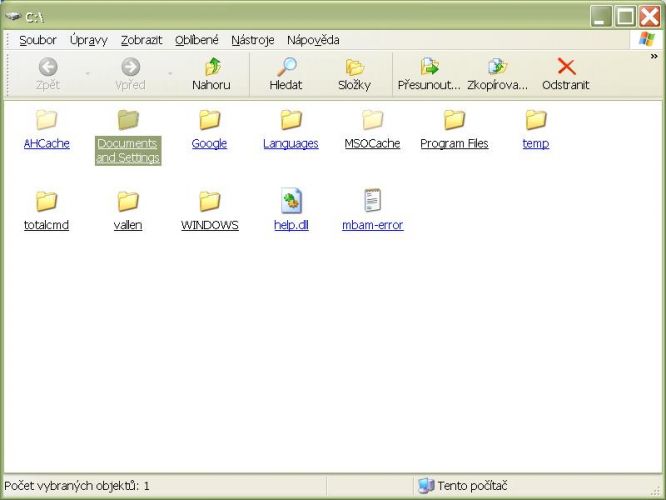Open the Nástroje menu
The image size is (666, 500).
(253, 40)
